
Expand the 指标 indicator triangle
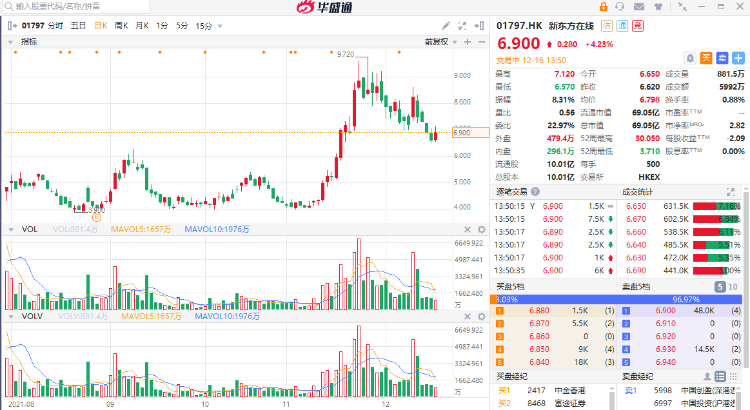11,42
